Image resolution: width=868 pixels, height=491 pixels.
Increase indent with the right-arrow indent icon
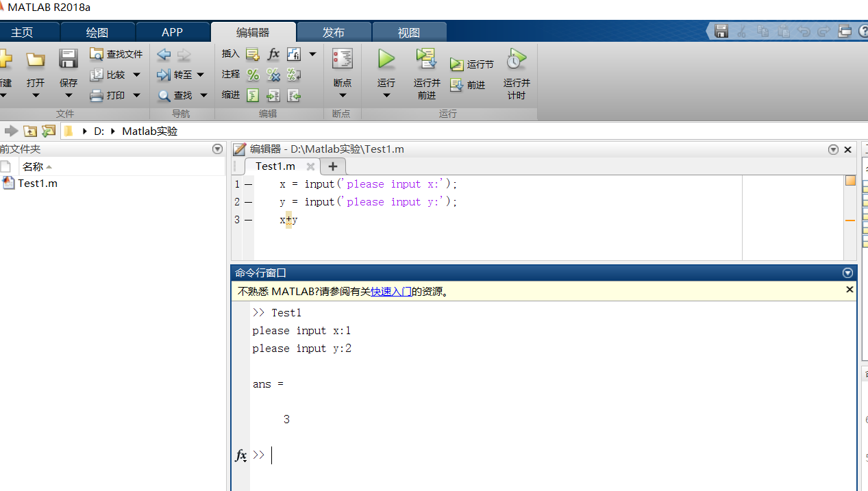(x=273, y=95)
